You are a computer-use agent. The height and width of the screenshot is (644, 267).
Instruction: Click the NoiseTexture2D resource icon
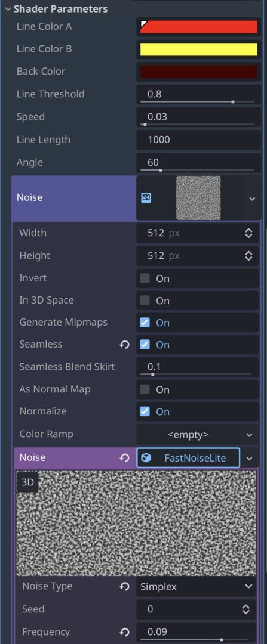[x=146, y=198]
